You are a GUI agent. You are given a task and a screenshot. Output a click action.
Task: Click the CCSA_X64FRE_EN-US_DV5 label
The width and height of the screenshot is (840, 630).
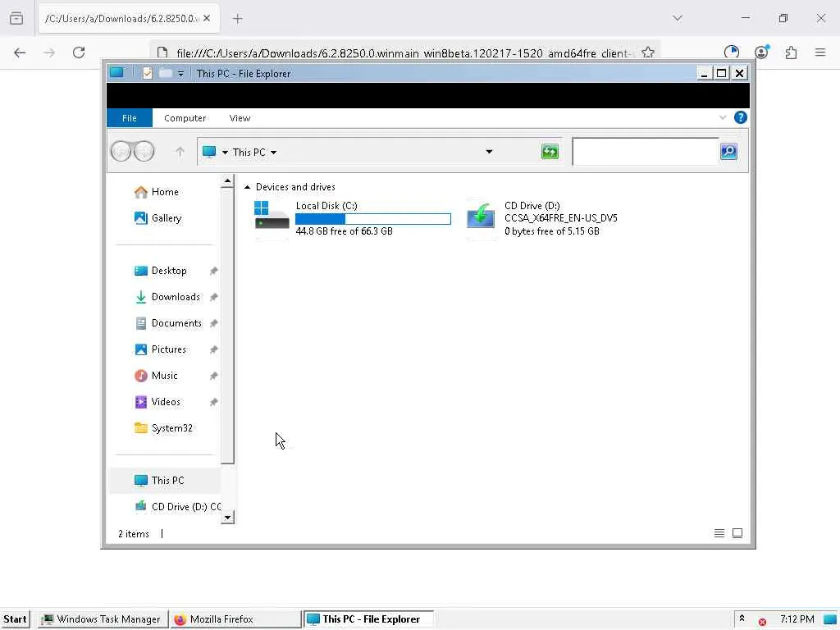click(560, 218)
